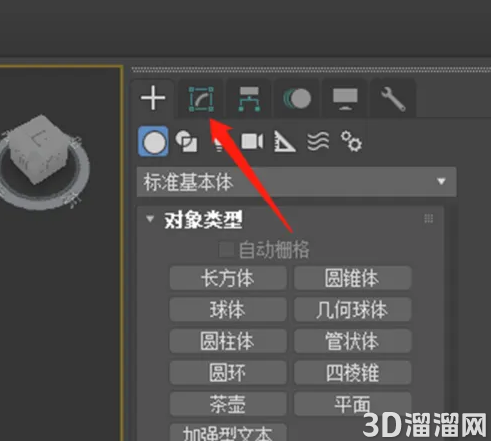Image resolution: width=491 pixels, height=441 pixels.
Task: Enable the 自动栅格 checkbox
Action: pos(226,250)
